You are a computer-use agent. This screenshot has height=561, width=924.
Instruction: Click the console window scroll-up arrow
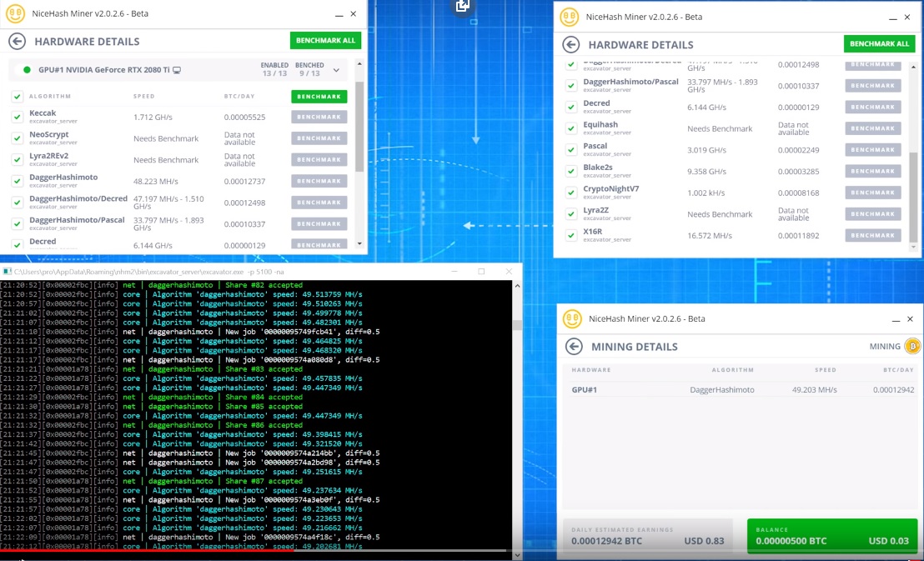pyautogui.click(x=517, y=286)
